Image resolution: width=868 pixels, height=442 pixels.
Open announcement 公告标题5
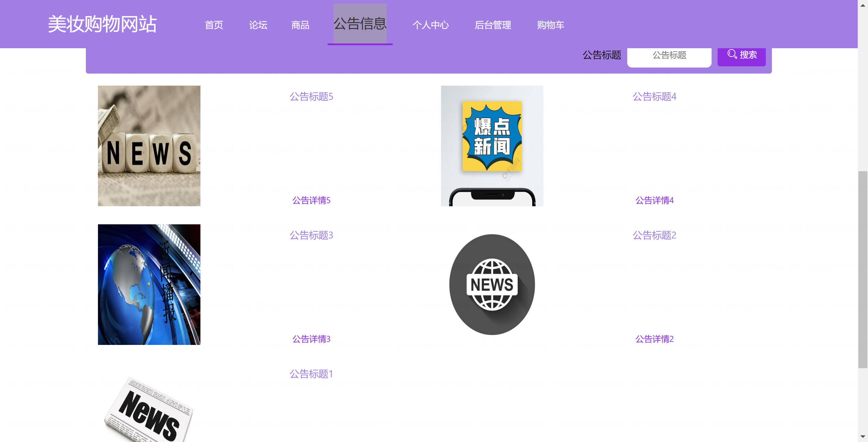click(x=311, y=96)
